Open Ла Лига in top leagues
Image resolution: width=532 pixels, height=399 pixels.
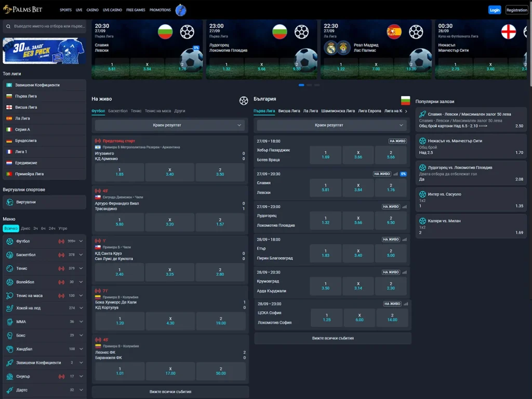click(x=45, y=118)
